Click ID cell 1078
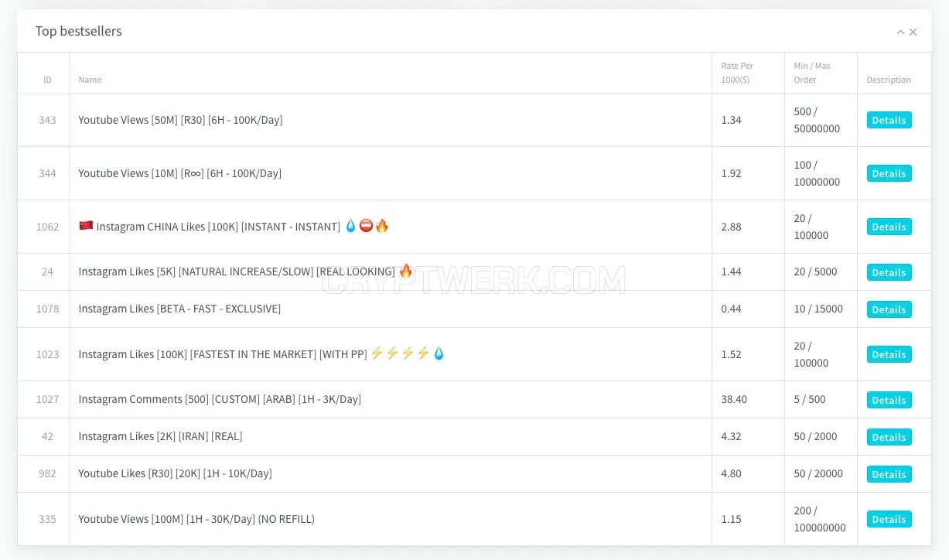The height and width of the screenshot is (560, 949). pyautogui.click(x=47, y=309)
